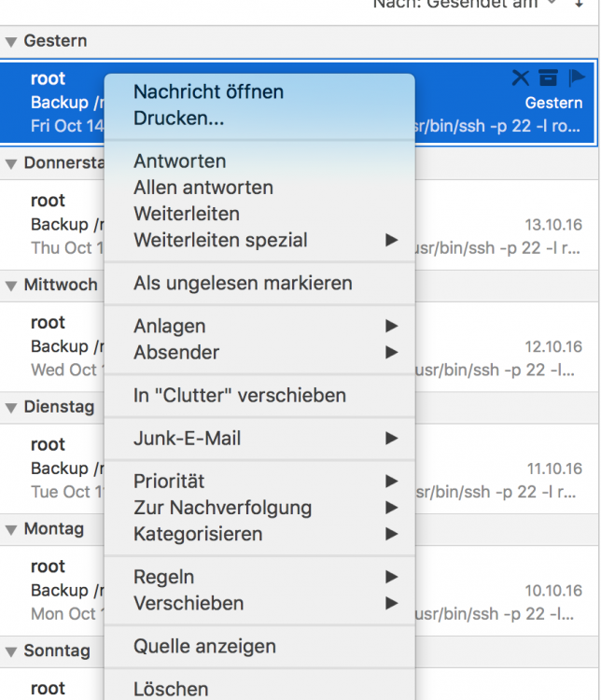The width and height of the screenshot is (601, 700).
Task: Select Quelle anzeigen menu entry
Action: click(x=259, y=647)
